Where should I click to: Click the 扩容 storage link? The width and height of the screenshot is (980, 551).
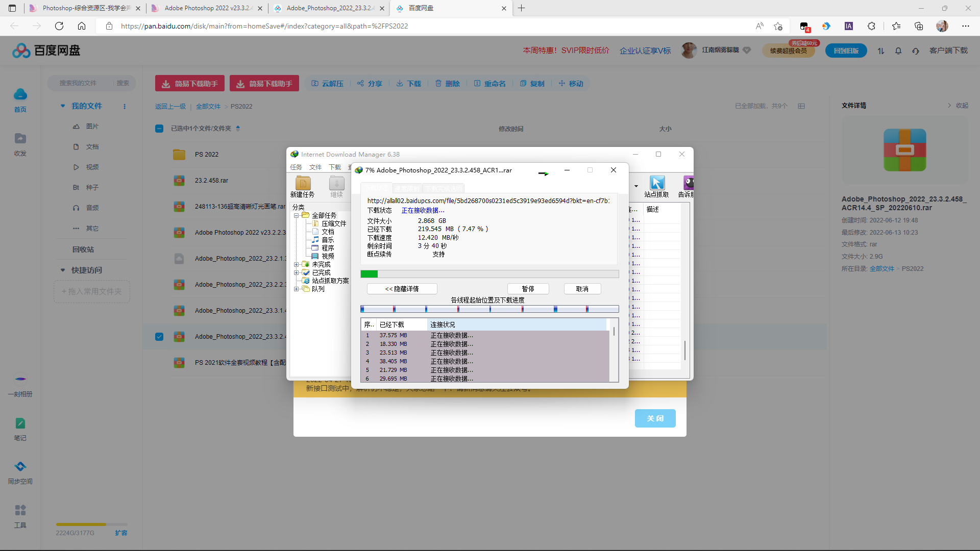121,533
